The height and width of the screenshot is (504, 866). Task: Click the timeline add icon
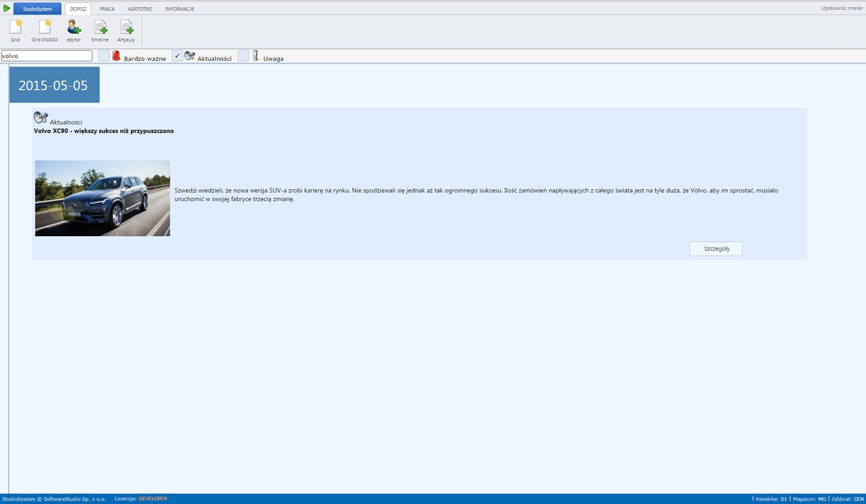pyautogui.click(x=100, y=28)
